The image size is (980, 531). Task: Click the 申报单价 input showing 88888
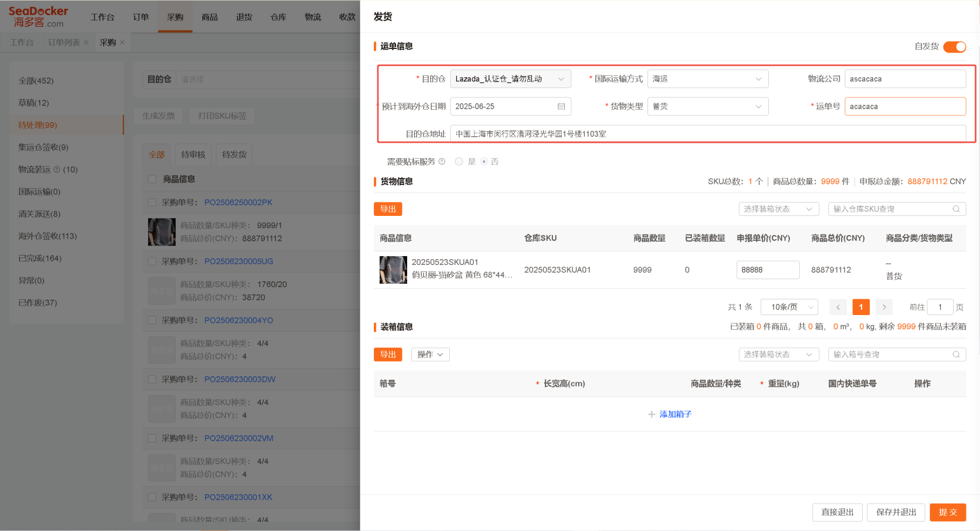coord(768,270)
